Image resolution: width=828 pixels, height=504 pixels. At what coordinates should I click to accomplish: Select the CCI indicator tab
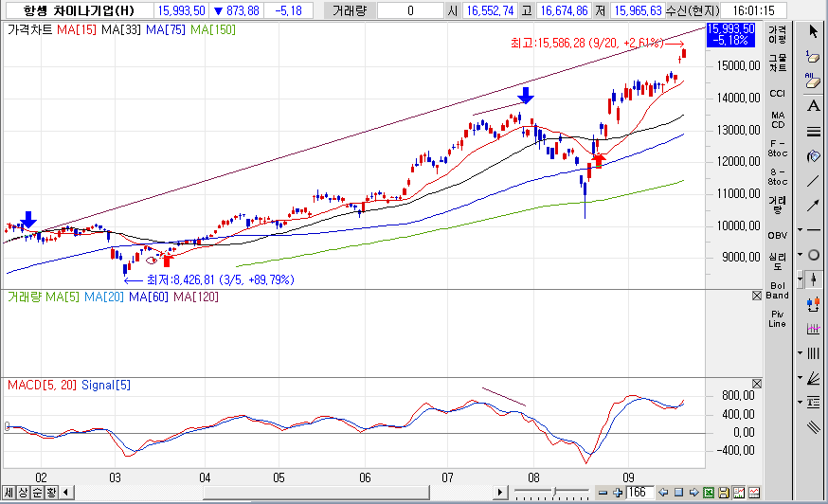[778, 93]
